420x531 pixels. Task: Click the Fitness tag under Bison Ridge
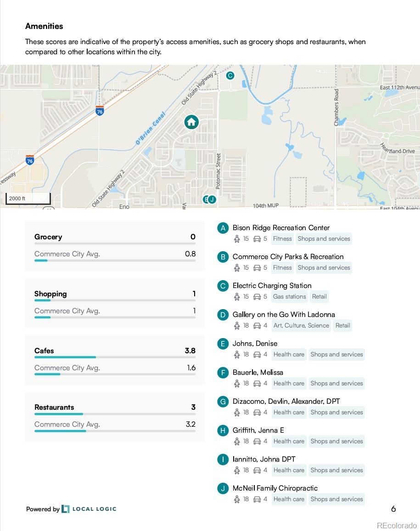pos(282,239)
